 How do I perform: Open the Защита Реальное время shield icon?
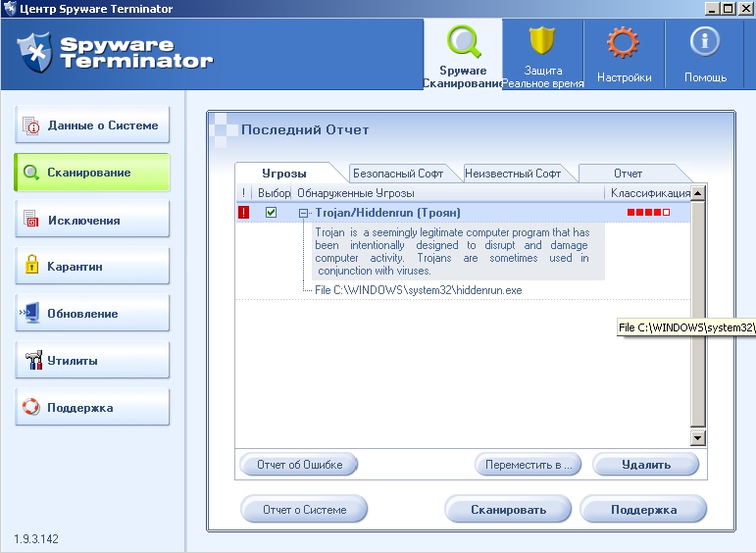click(x=542, y=41)
